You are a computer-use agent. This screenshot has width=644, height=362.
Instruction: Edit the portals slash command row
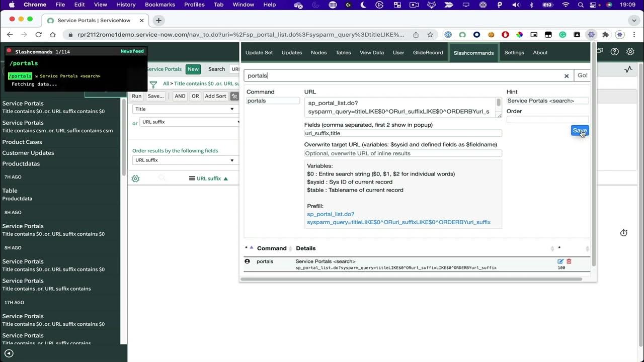[x=560, y=261]
